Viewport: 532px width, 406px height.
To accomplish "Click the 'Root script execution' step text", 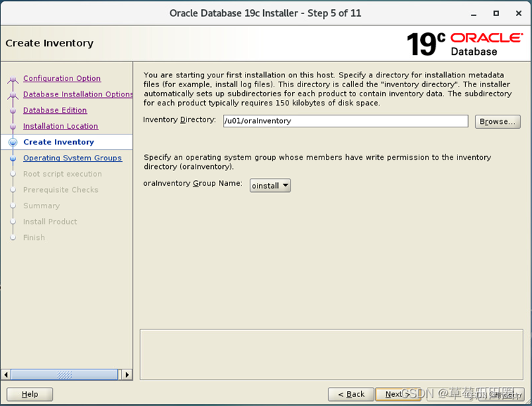I will coord(63,174).
